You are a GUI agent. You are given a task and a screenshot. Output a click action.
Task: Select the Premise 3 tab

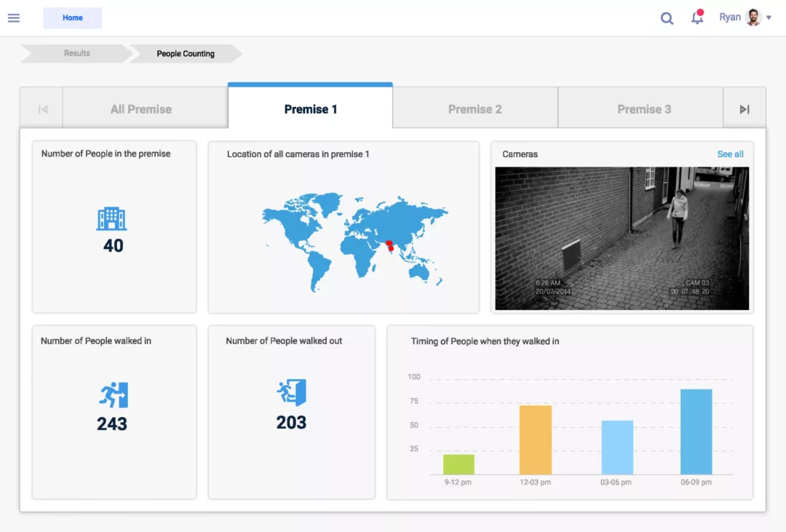(x=644, y=109)
